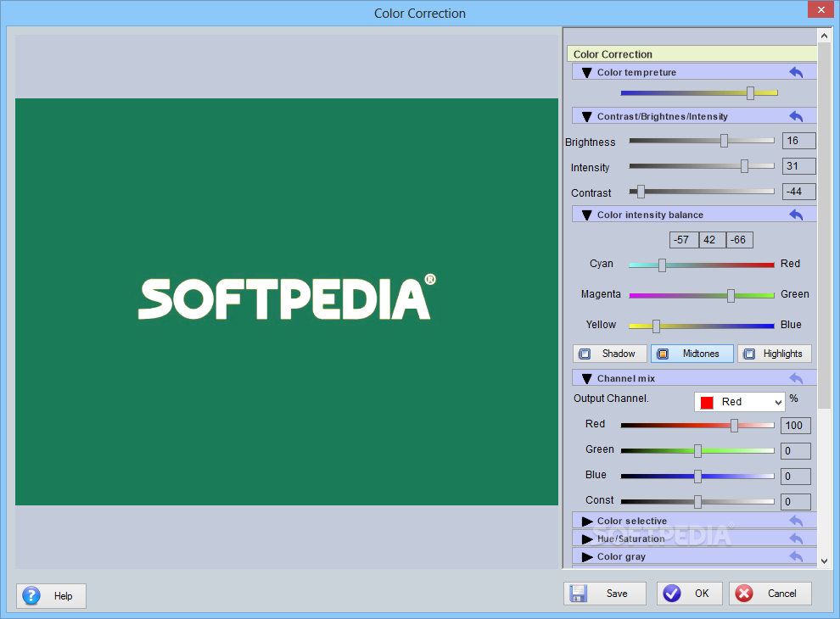The height and width of the screenshot is (619, 840).
Task: Close the Color Correction window
Action: tap(821, 9)
